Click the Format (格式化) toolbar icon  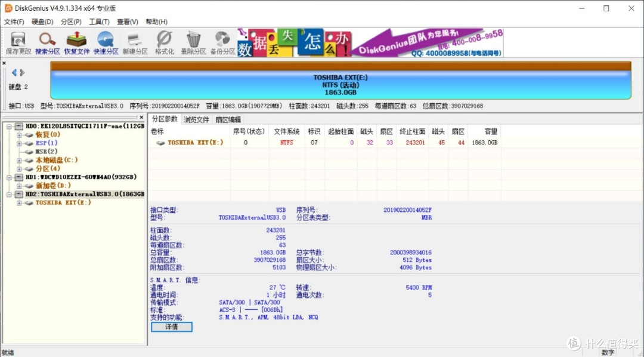(165, 43)
